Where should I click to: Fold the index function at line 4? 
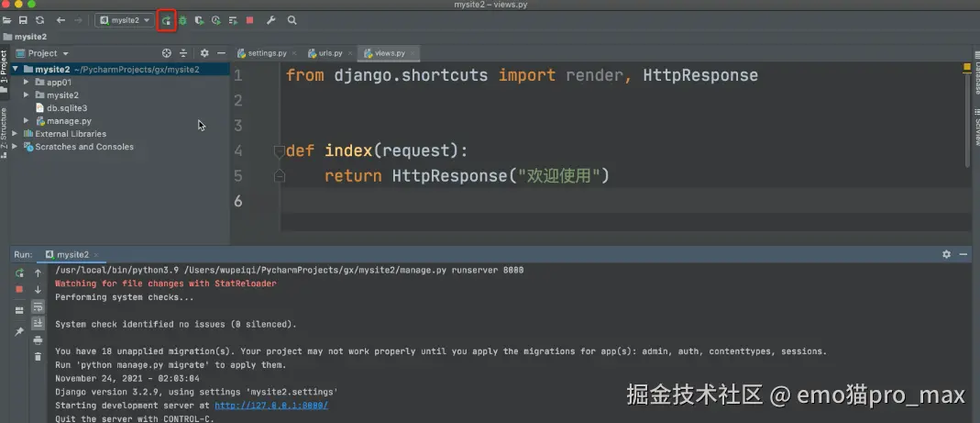pos(280,150)
